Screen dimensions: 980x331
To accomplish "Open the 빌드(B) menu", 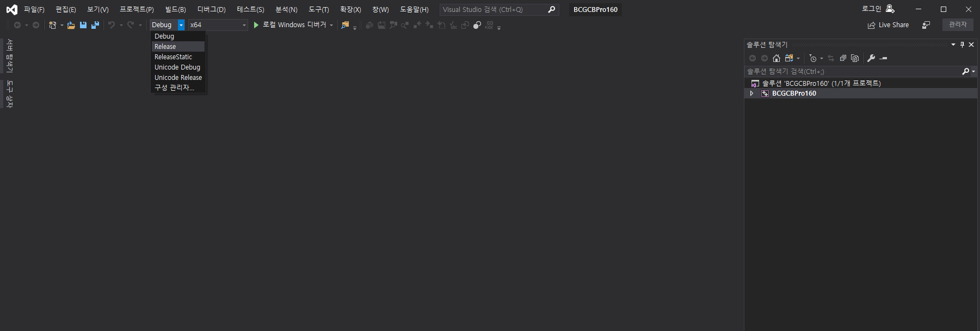I will [x=175, y=10].
